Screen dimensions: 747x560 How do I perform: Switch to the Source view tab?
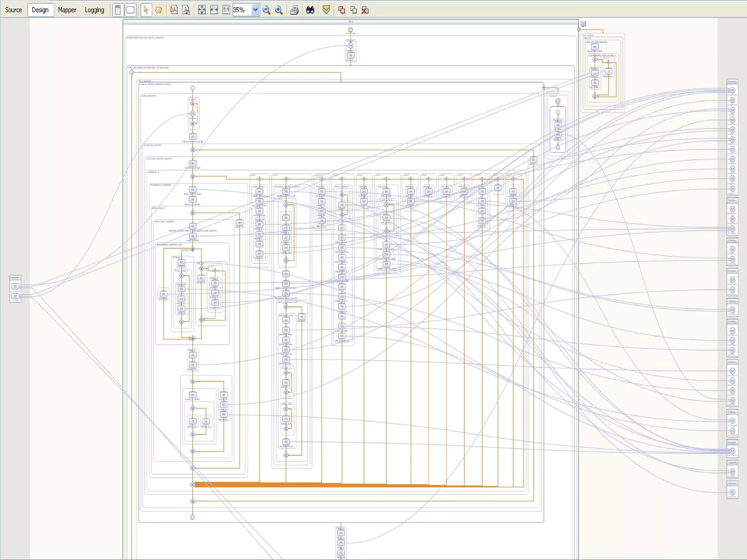[x=13, y=10]
